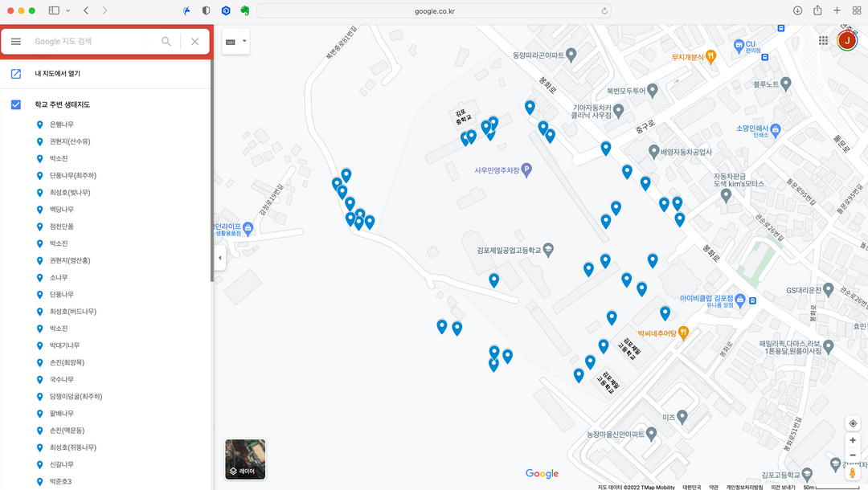Open the 약관 terms link
Screen dimensions: 868x490
click(714, 488)
